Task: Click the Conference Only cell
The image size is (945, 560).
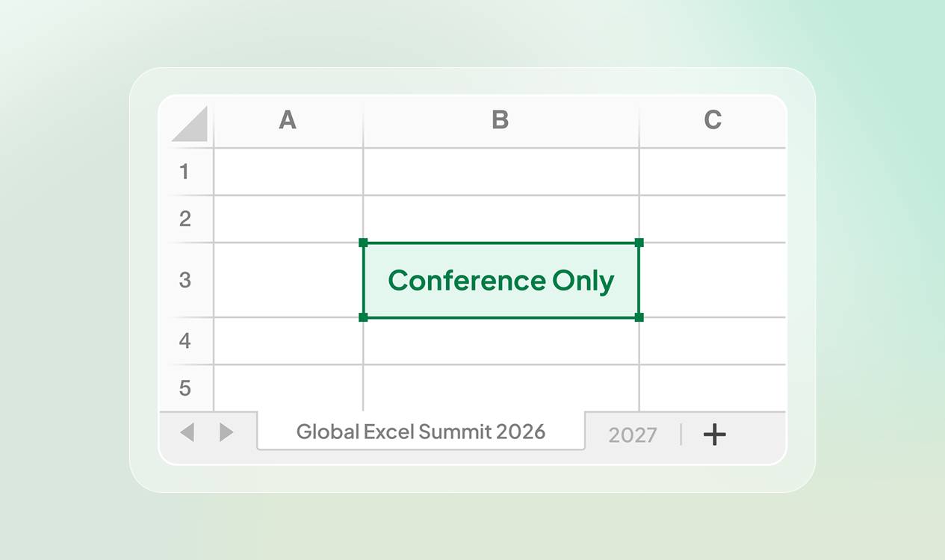Action: click(501, 280)
